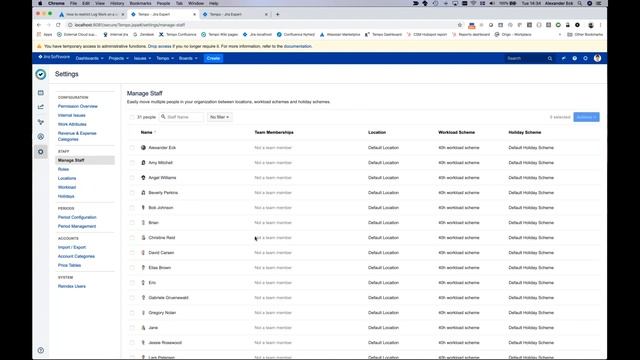Open Account Categories link
Image resolution: width=640 pixels, height=360 pixels.
tap(76, 256)
